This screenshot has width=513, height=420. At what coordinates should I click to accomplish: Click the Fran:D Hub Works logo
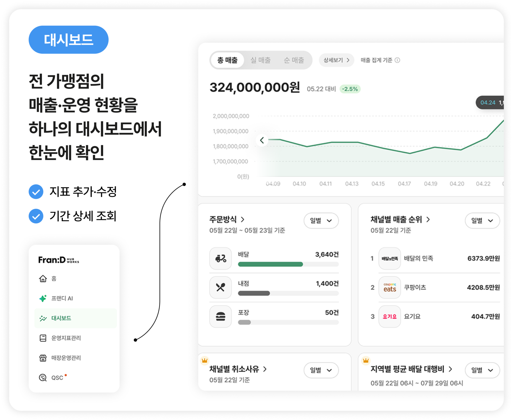pyautogui.click(x=59, y=260)
